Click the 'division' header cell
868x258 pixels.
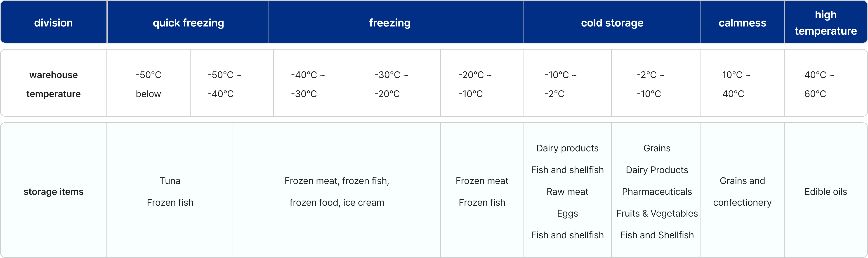pyautogui.click(x=53, y=23)
